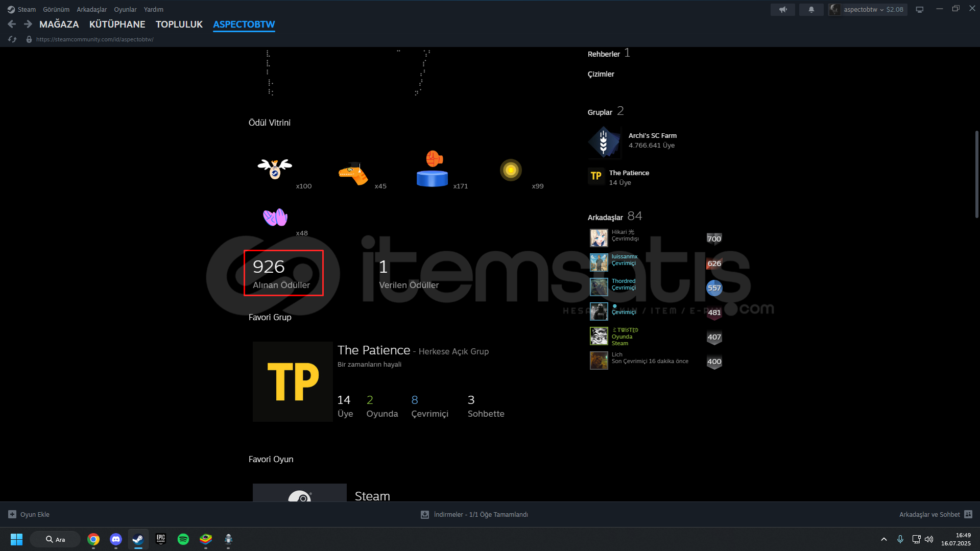Image resolution: width=980 pixels, height=551 pixels.
Task: Open the Windows Start button
Action: coord(16,539)
